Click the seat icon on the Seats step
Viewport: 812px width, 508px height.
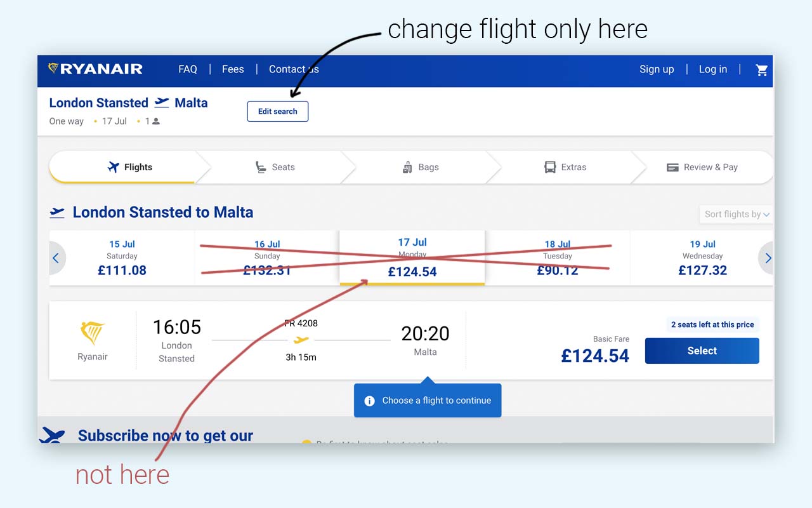tap(261, 167)
